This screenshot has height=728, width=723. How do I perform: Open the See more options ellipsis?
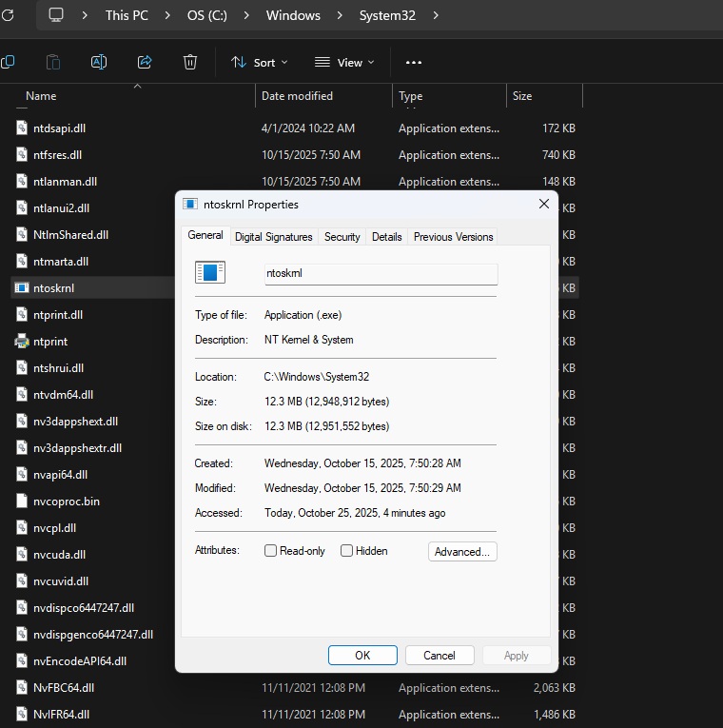[413, 62]
